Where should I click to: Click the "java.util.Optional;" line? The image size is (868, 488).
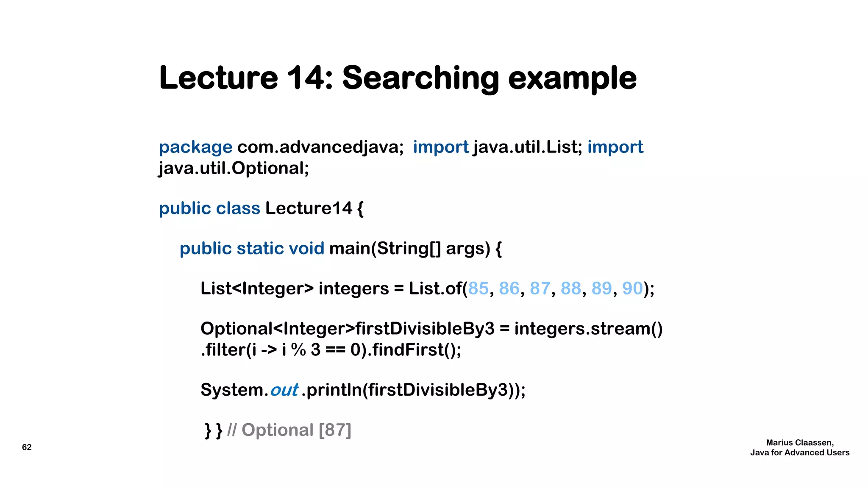click(x=234, y=169)
